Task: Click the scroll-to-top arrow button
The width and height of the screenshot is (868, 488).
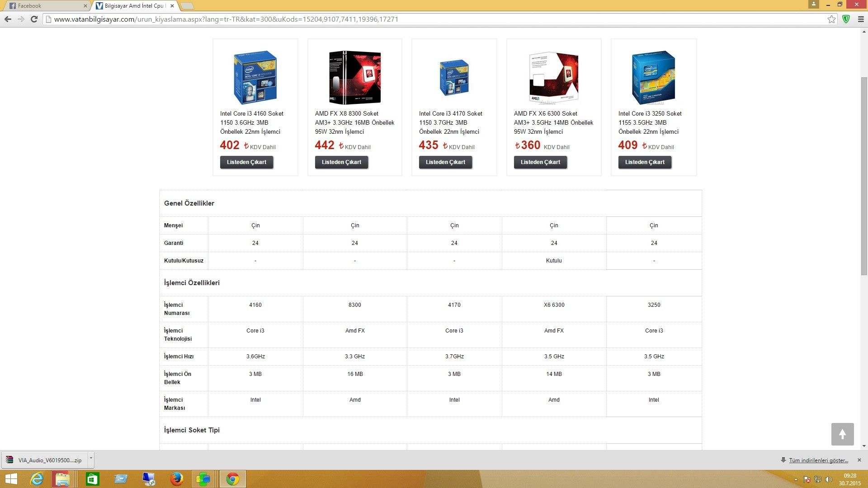Action: (842, 434)
